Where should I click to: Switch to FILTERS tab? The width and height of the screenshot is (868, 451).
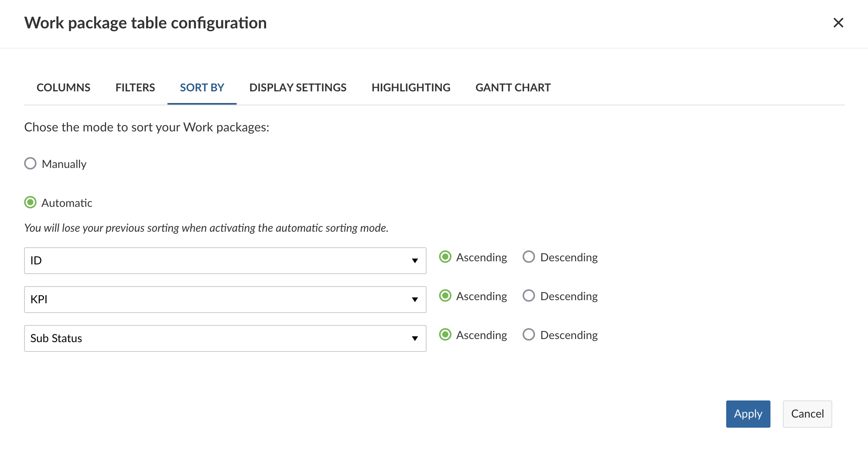pyautogui.click(x=136, y=87)
